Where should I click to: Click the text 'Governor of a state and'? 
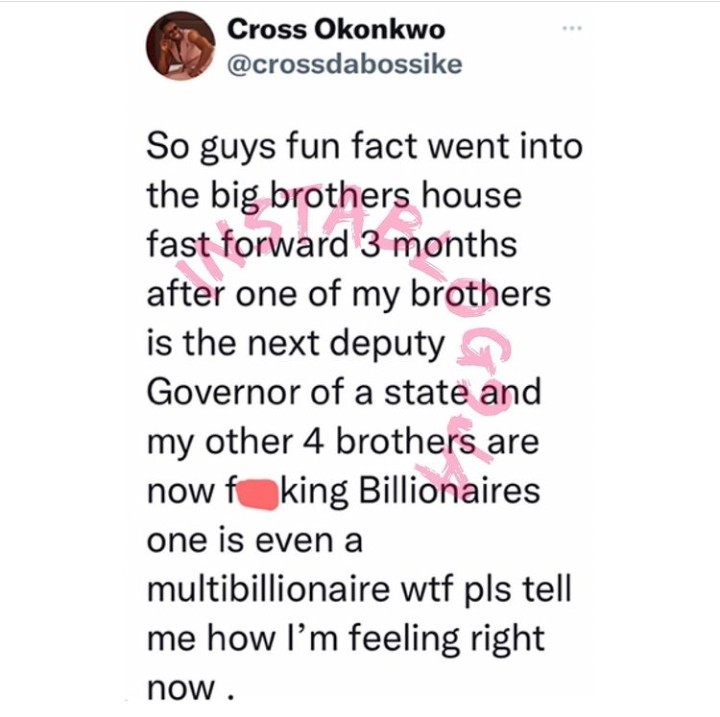pyautogui.click(x=344, y=393)
